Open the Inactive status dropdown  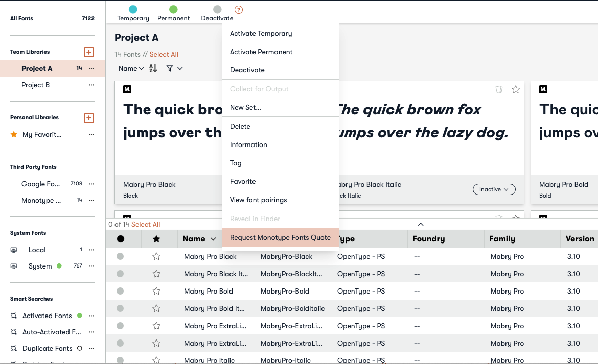(494, 189)
